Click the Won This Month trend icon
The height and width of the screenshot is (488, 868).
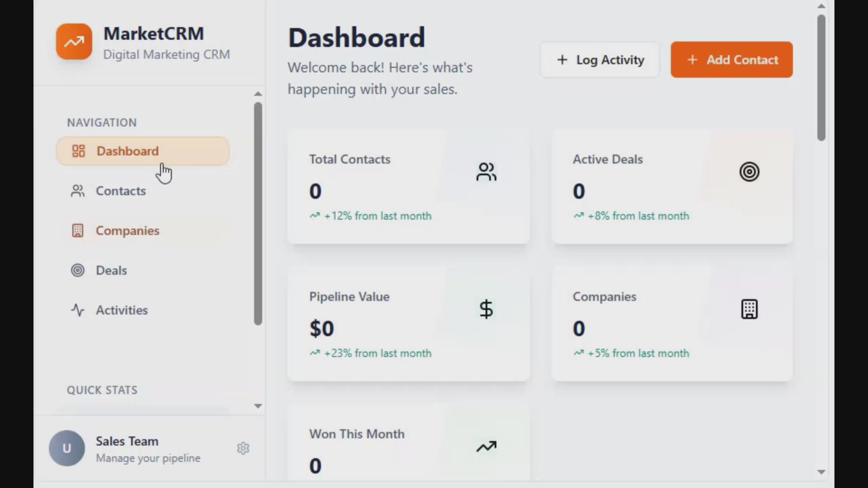486,446
